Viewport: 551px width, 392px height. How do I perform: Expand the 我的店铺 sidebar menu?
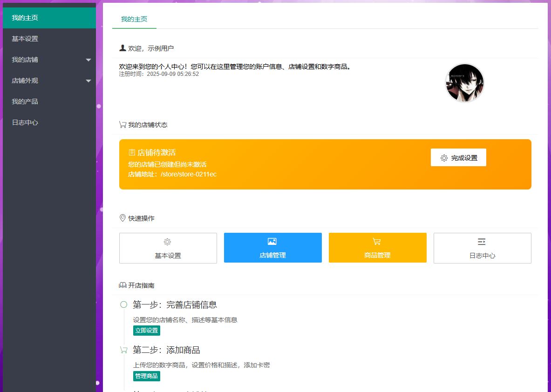click(49, 60)
